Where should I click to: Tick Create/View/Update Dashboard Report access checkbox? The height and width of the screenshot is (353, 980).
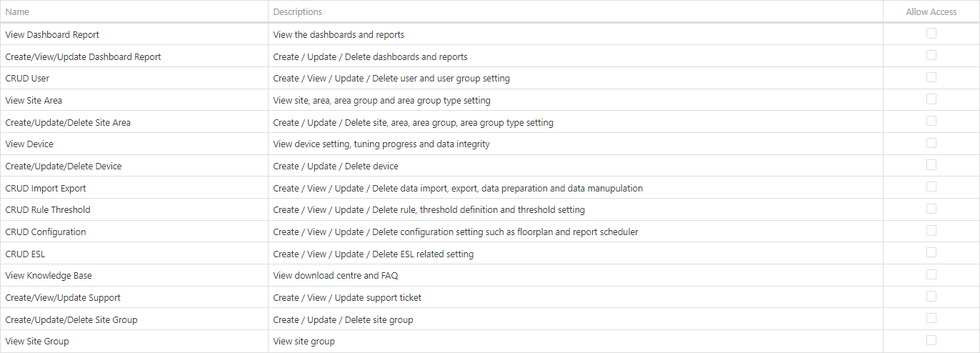pos(931,55)
